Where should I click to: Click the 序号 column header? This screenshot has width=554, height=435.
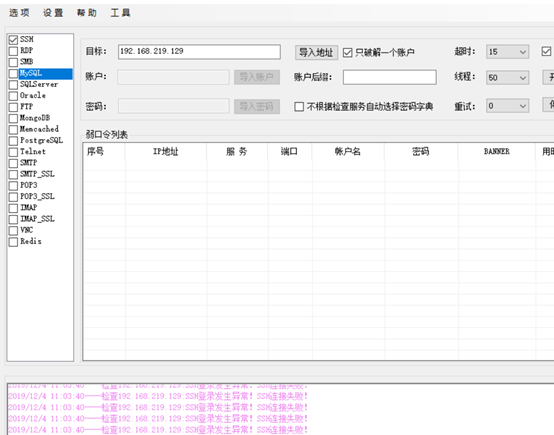tap(104, 152)
